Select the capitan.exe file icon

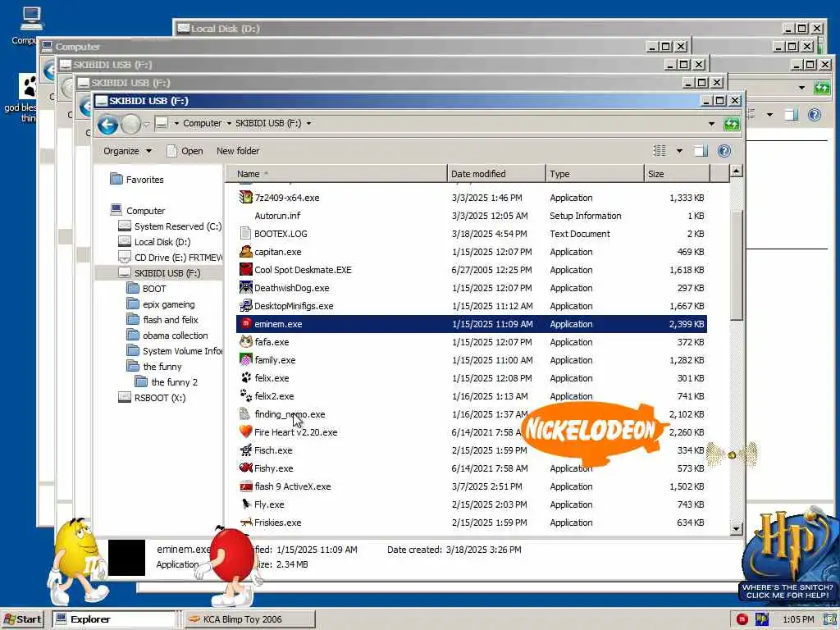pyautogui.click(x=245, y=251)
